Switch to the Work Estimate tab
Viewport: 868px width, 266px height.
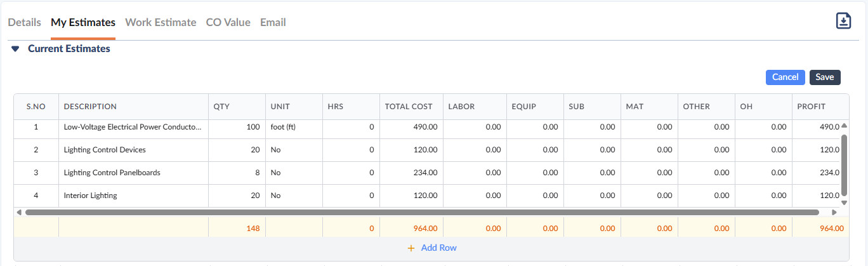tap(161, 22)
